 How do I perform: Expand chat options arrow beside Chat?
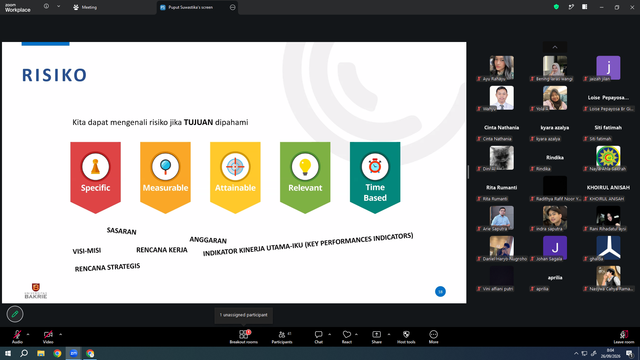pyautogui.click(x=329, y=334)
